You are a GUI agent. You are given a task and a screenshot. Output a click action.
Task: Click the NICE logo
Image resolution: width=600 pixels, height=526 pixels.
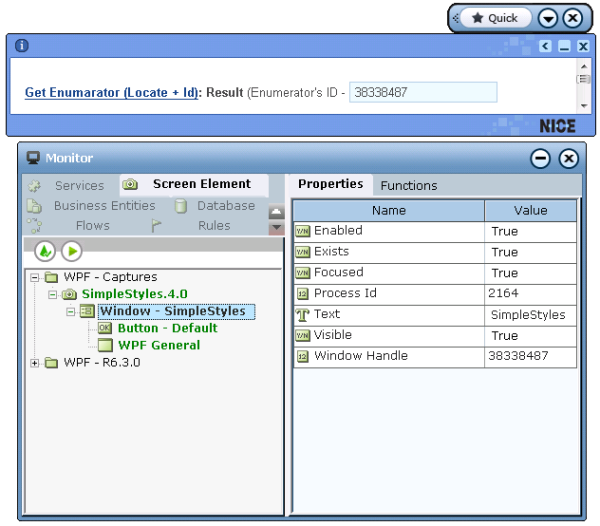point(557,126)
